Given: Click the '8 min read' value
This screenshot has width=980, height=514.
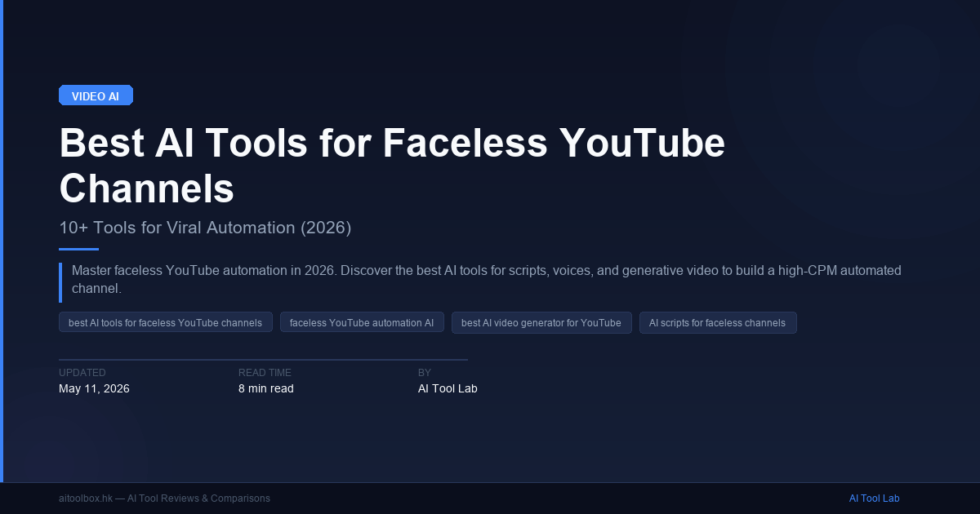Looking at the screenshot, I should (x=266, y=388).
